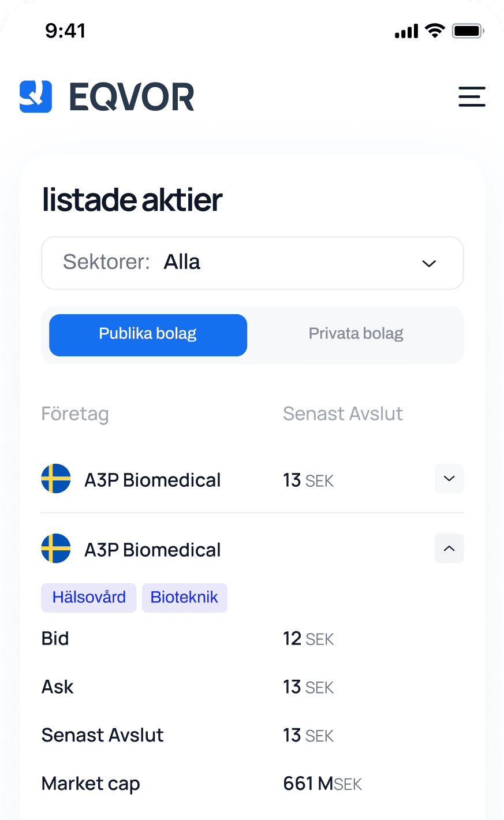Image resolution: width=504 pixels, height=820 pixels.
Task: Select first A3P Biomedical company name
Action: click(x=152, y=480)
